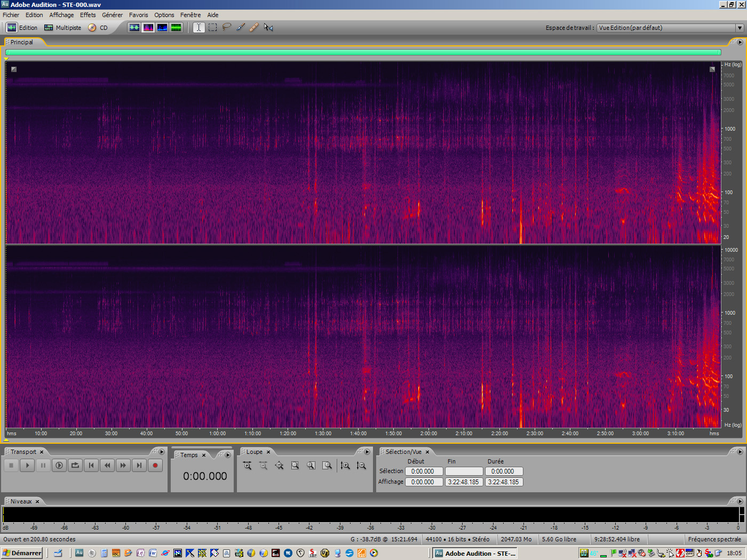Image resolution: width=747 pixels, height=560 pixels.
Task: Open the Loupe panel fly-out menu
Action: [x=367, y=452]
